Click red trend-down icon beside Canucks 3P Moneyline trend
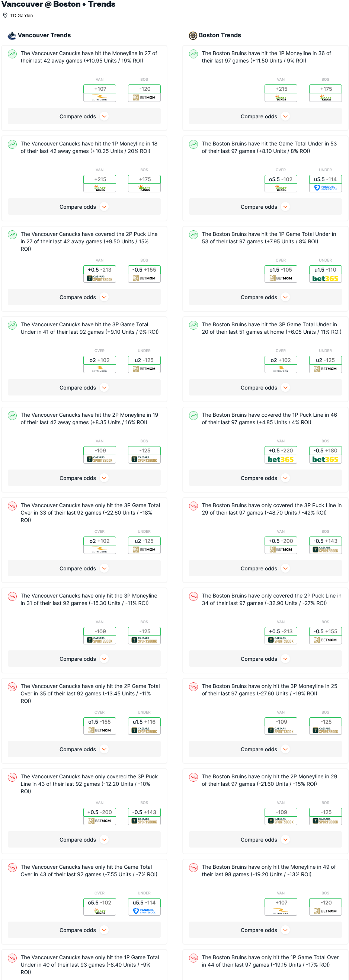 (x=13, y=596)
